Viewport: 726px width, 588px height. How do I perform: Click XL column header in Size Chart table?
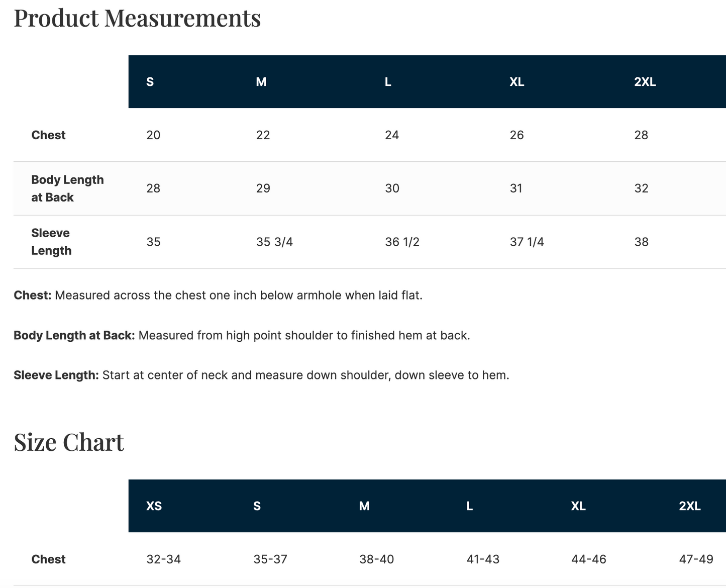[578, 506]
